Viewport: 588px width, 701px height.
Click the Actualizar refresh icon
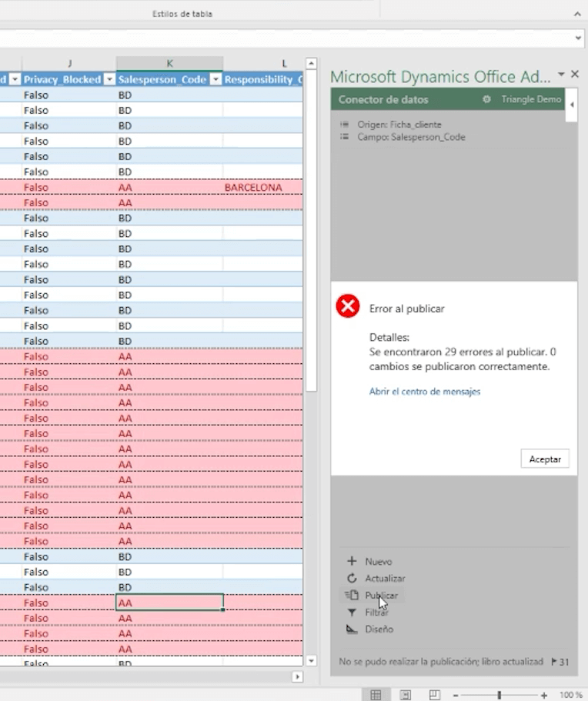click(352, 578)
